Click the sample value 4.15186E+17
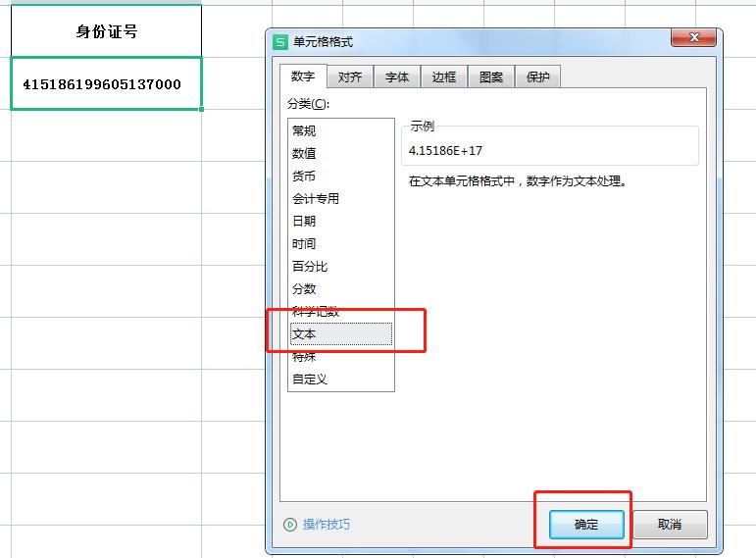This screenshot has width=756, height=558. [x=445, y=151]
